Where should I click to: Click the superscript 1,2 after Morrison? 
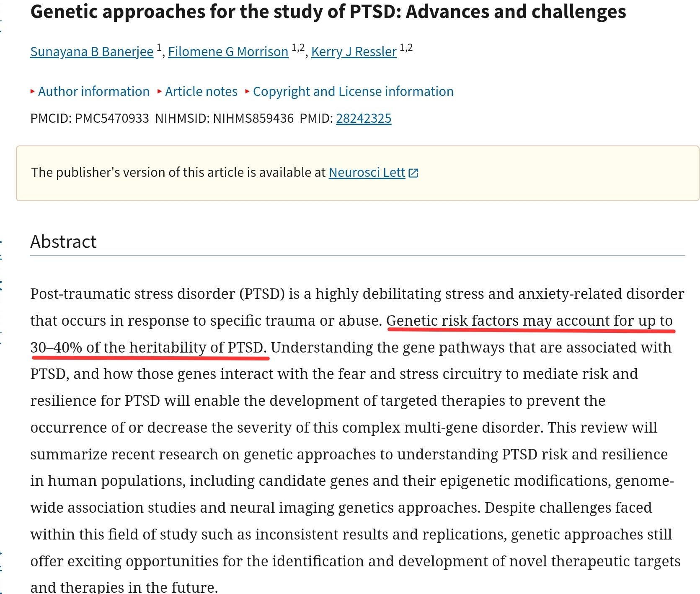(298, 47)
